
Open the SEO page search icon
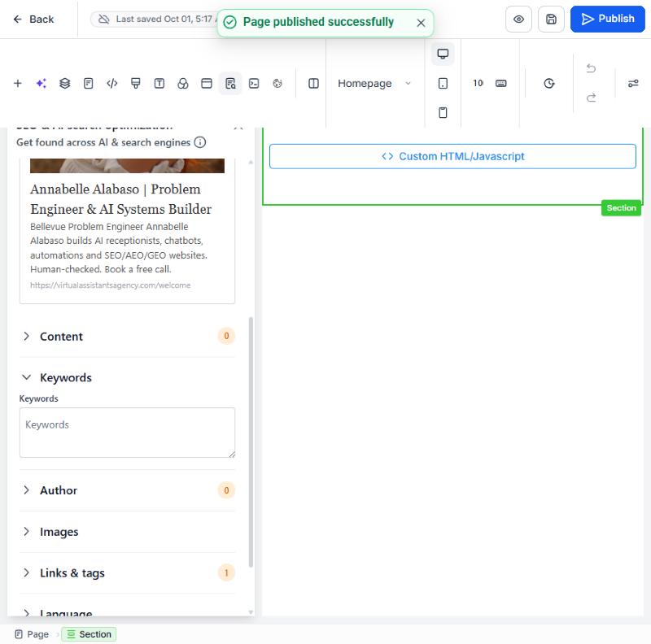[x=230, y=84]
